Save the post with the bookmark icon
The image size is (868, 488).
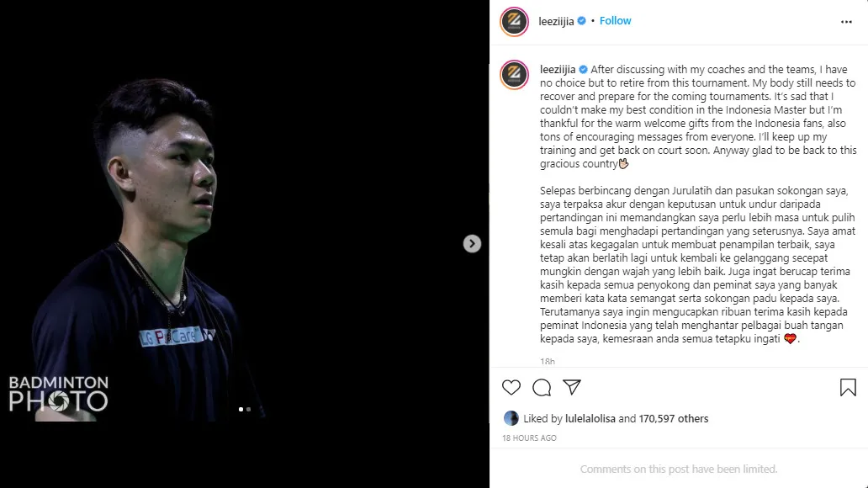[848, 387]
